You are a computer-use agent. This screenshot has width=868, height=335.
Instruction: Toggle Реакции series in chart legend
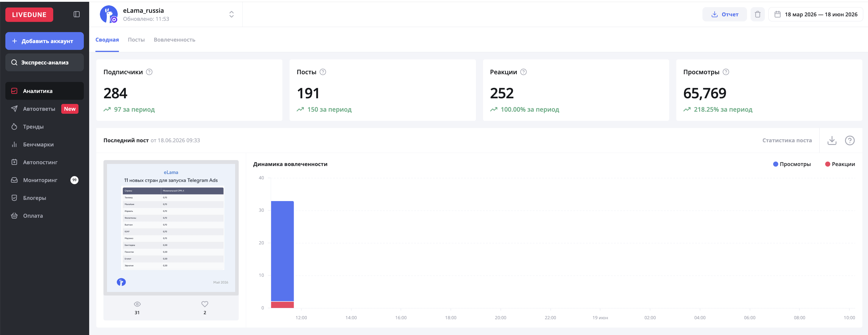(840, 164)
